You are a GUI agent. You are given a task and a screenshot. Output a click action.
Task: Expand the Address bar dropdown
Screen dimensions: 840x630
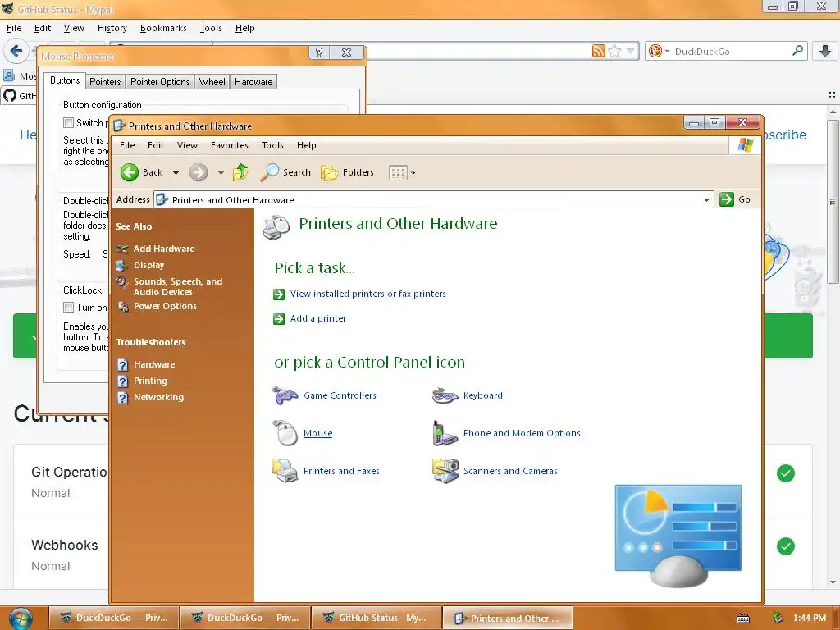click(x=706, y=200)
